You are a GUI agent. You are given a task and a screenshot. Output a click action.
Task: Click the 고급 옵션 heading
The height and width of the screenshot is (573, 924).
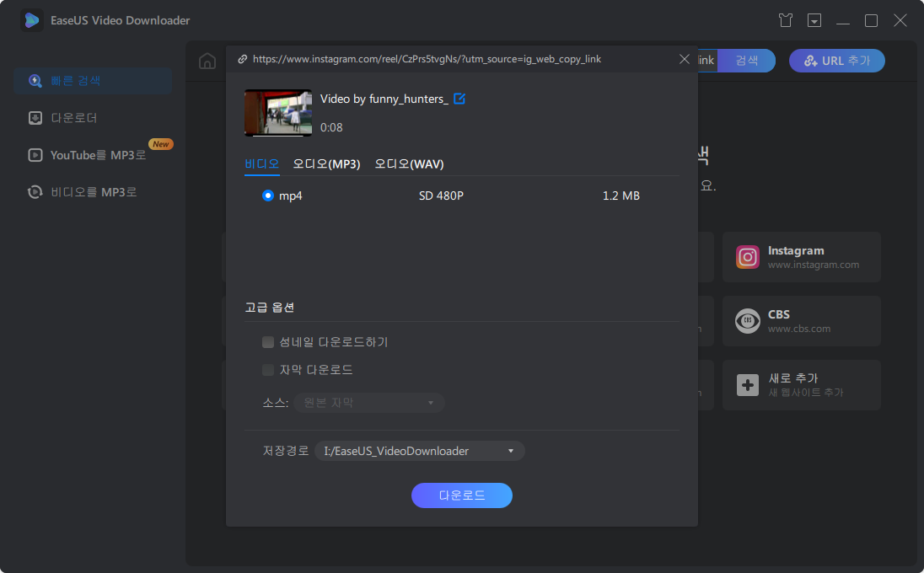pyautogui.click(x=269, y=308)
